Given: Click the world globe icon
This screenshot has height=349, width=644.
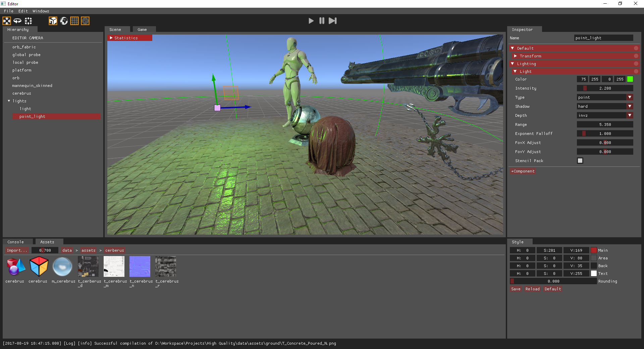Looking at the screenshot, I should 64,21.
